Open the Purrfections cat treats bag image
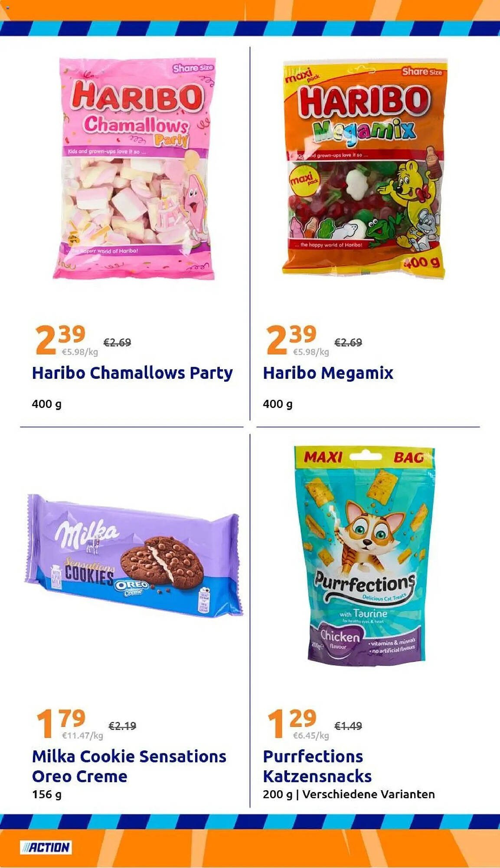Viewport: 500px width, 868px height. [364, 554]
